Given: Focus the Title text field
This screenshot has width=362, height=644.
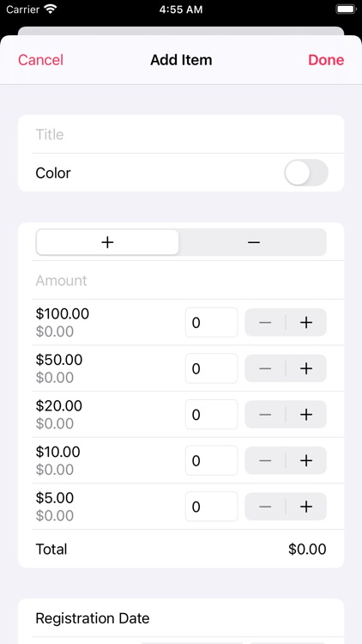Looking at the screenshot, I should click(181, 134).
